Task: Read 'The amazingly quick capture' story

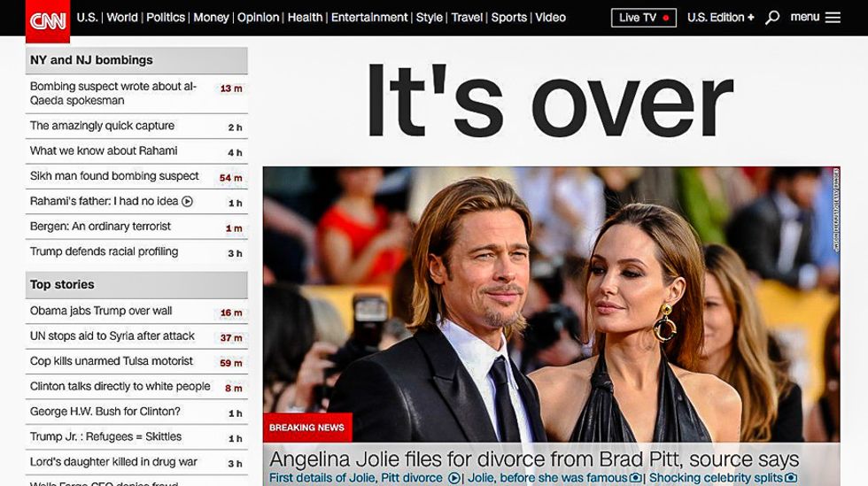Action: pyautogui.click(x=102, y=126)
